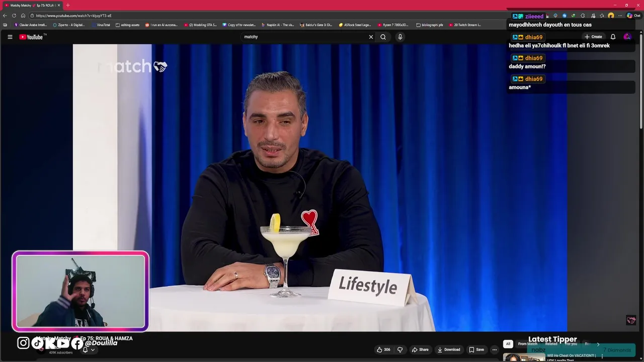The height and width of the screenshot is (362, 644).
Task: Open the VirusTotal bookmark
Action: tap(101, 25)
